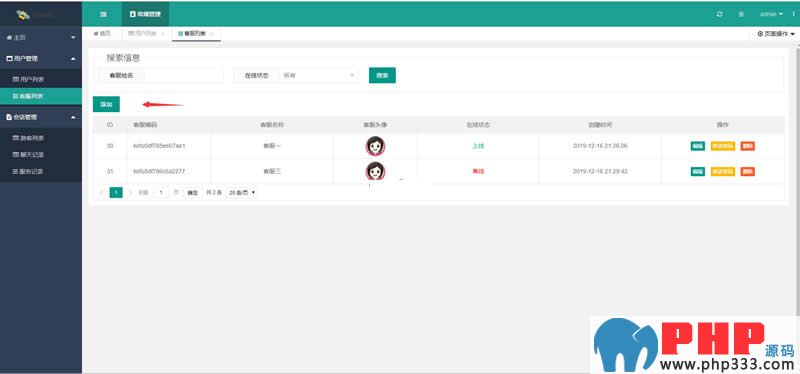Reset password for row ID 30
The image size is (800, 374).
pos(722,146)
